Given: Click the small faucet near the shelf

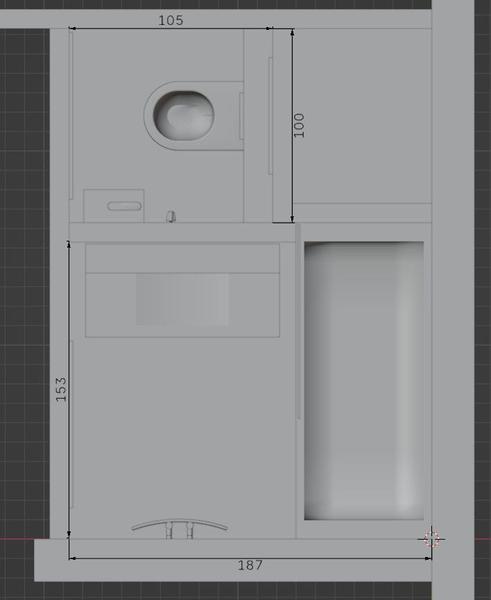Looking at the screenshot, I should [x=171, y=216].
